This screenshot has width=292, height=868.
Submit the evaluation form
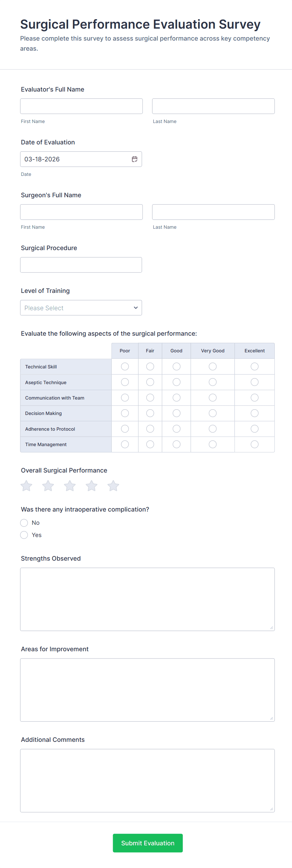click(148, 843)
